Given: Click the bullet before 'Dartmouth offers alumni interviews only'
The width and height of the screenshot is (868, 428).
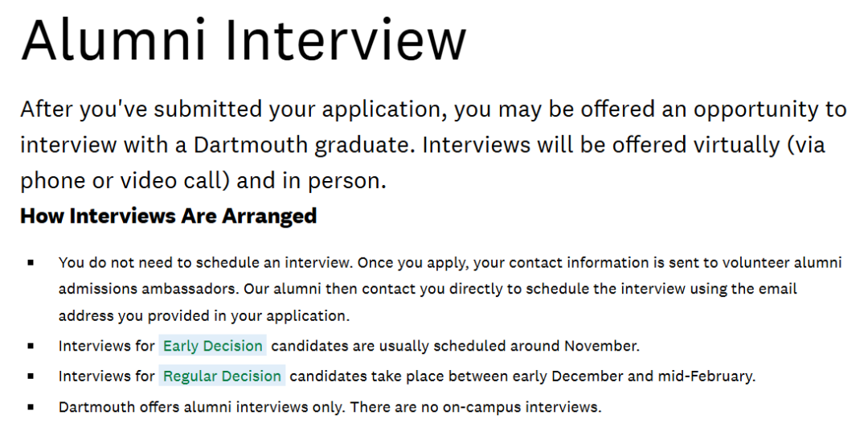Looking at the screenshot, I should (x=31, y=407).
